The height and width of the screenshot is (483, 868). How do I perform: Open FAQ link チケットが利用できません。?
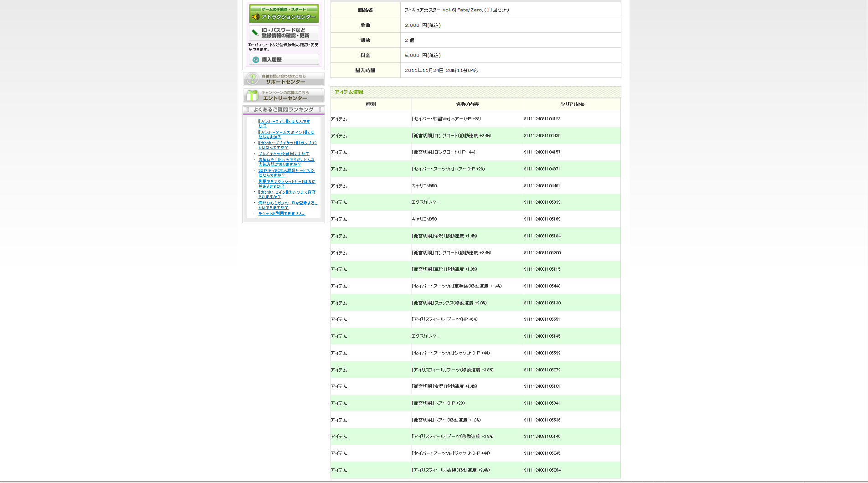pos(282,213)
